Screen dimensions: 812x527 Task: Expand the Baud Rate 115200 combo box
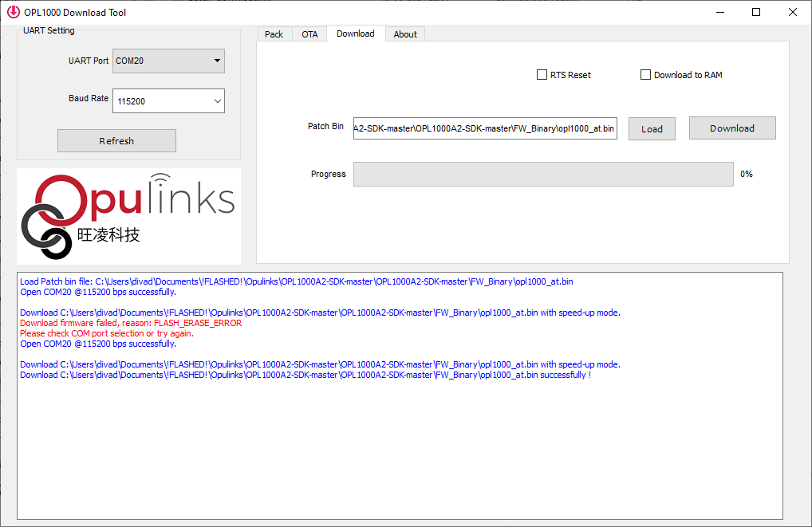pos(168,101)
